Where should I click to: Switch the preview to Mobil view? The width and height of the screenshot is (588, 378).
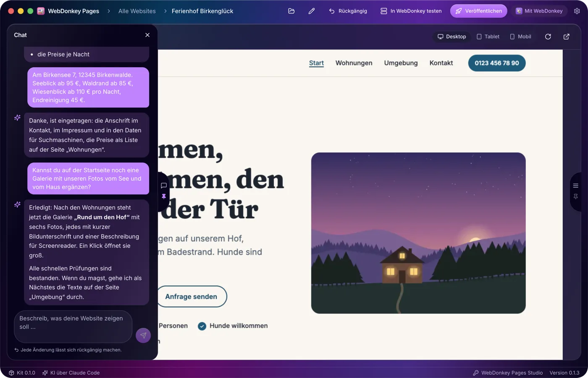pos(521,37)
